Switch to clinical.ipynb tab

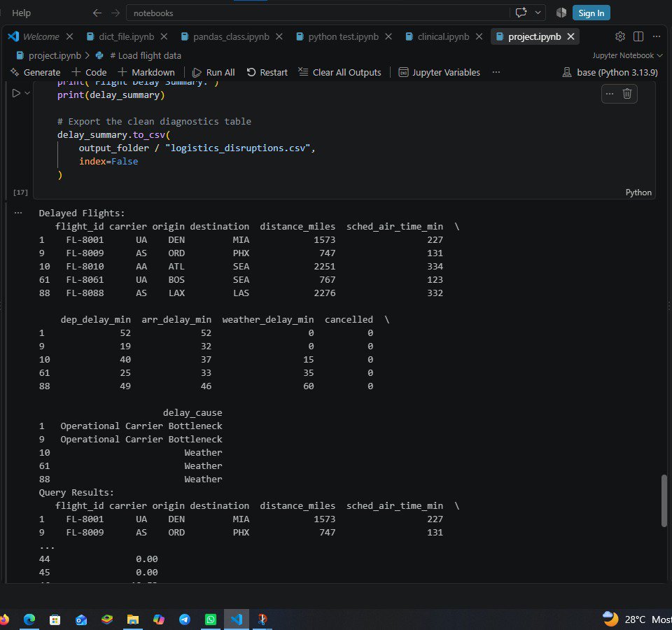coord(443,37)
